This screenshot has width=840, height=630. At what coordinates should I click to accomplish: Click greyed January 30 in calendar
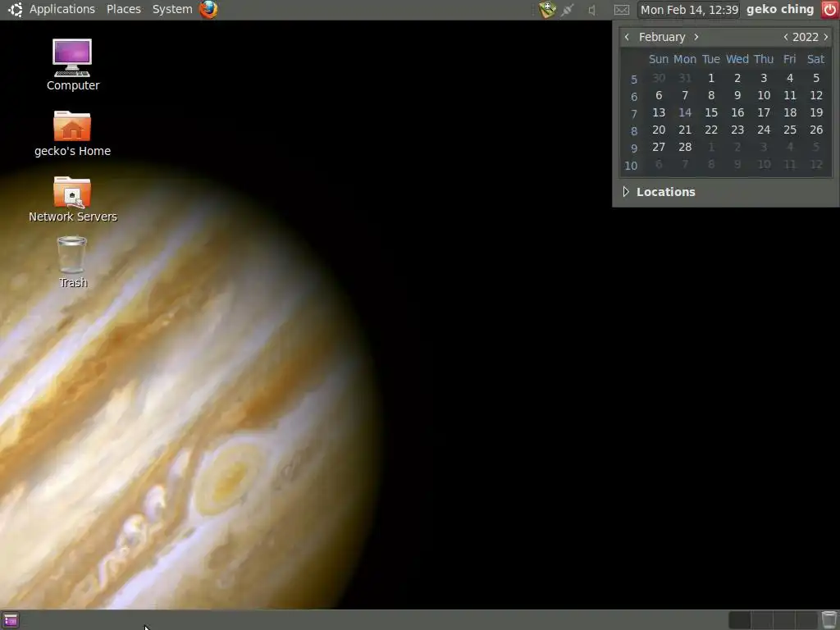[659, 78]
